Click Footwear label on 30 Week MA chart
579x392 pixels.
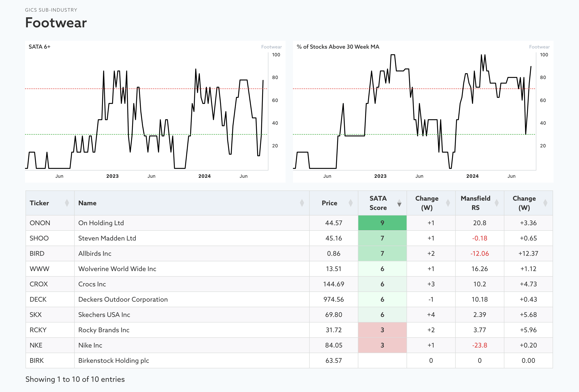[x=539, y=47]
